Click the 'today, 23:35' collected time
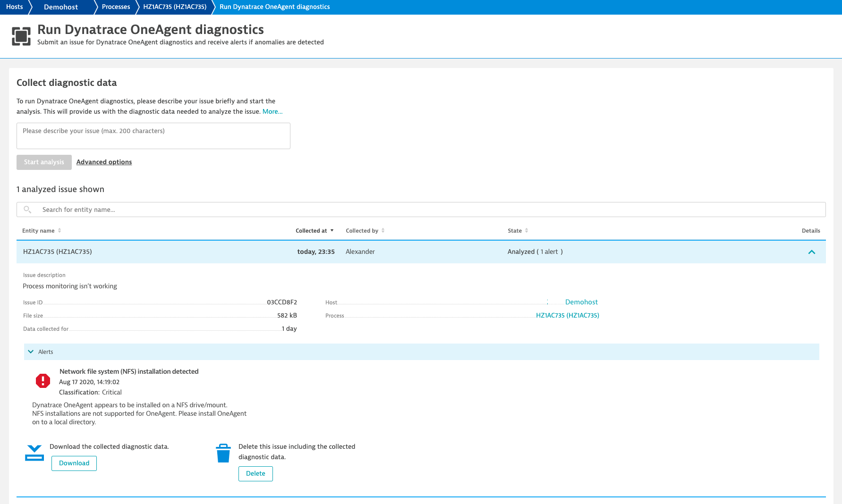The width and height of the screenshot is (842, 504). click(x=316, y=252)
